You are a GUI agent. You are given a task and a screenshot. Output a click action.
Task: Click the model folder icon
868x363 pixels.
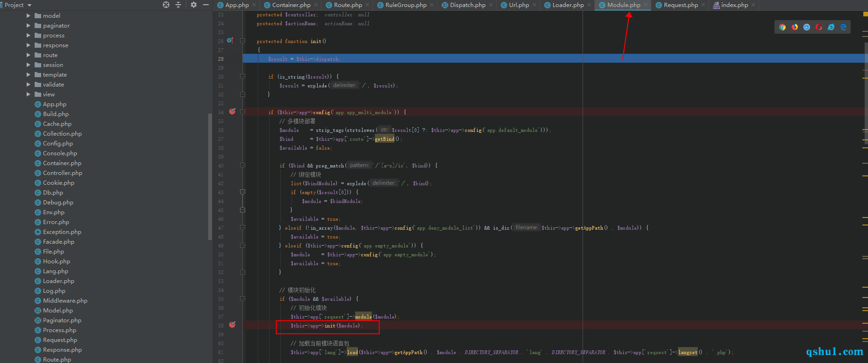pyautogui.click(x=38, y=16)
